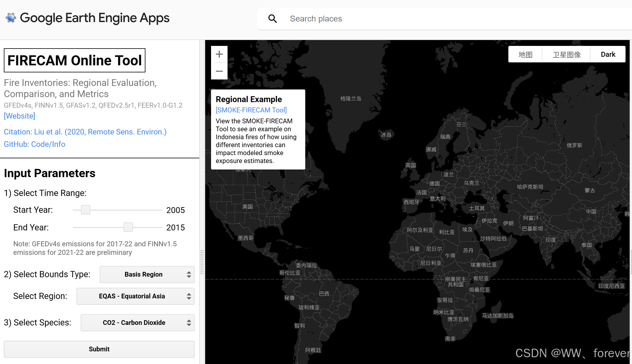Click the panel divider drag handle

202,262
